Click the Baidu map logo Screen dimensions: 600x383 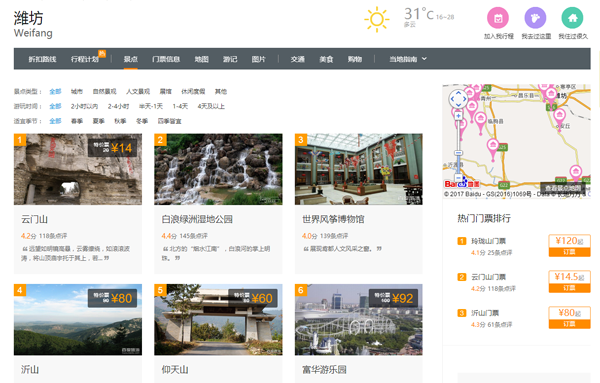(462, 183)
